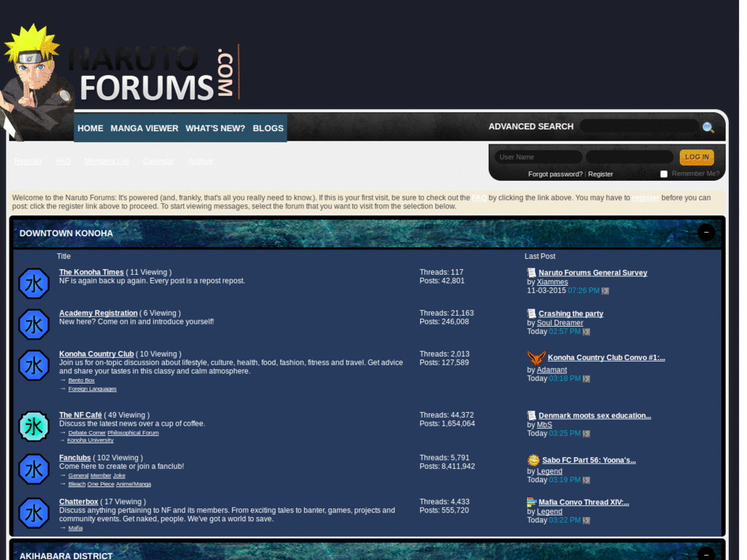747x560 pixels.
Task: Open the Philosophical Forum subforum
Action: pos(133,433)
